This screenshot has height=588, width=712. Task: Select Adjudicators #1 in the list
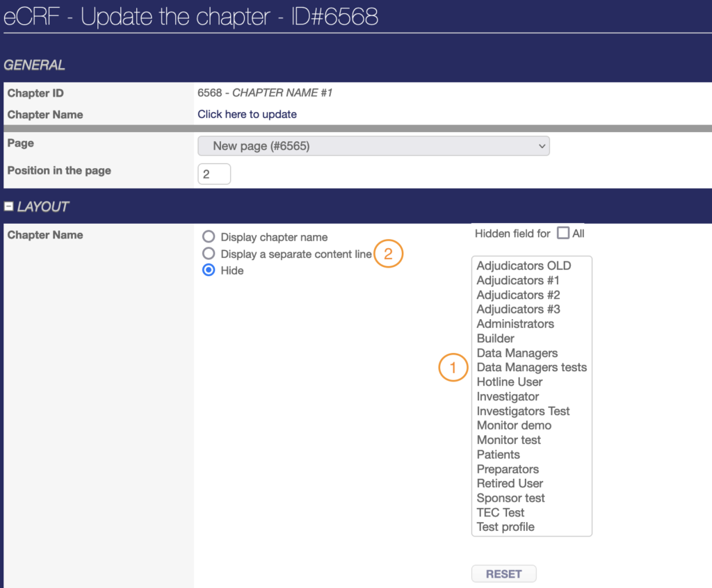pyautogui.click(x=518, y=280)
